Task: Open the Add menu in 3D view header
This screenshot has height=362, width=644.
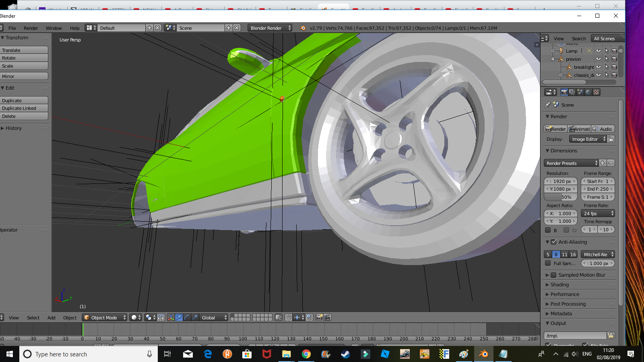Action: click(x=52, y=317)
